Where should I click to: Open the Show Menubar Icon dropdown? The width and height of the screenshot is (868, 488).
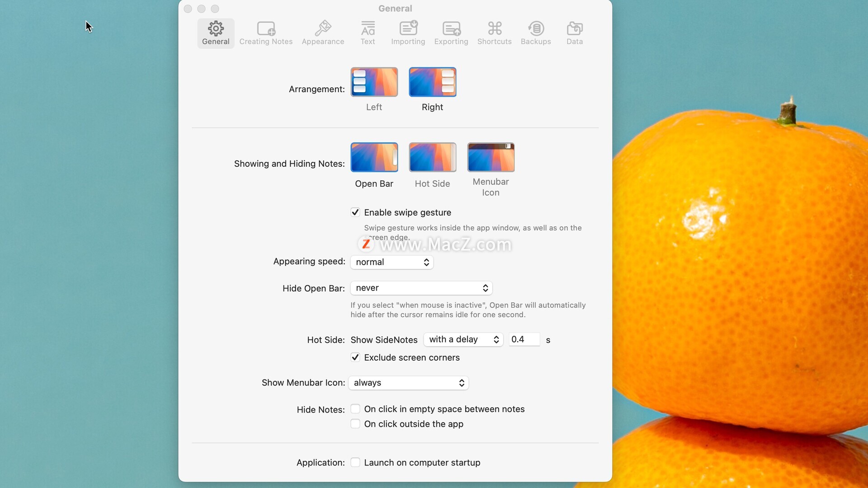408,383
